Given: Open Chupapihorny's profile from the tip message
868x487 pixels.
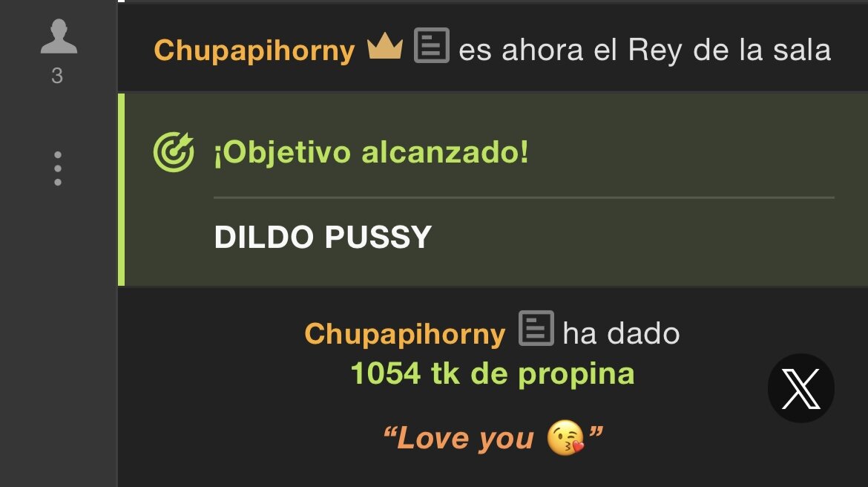Looking at the screenshot, I should click(x=404, y=335).
